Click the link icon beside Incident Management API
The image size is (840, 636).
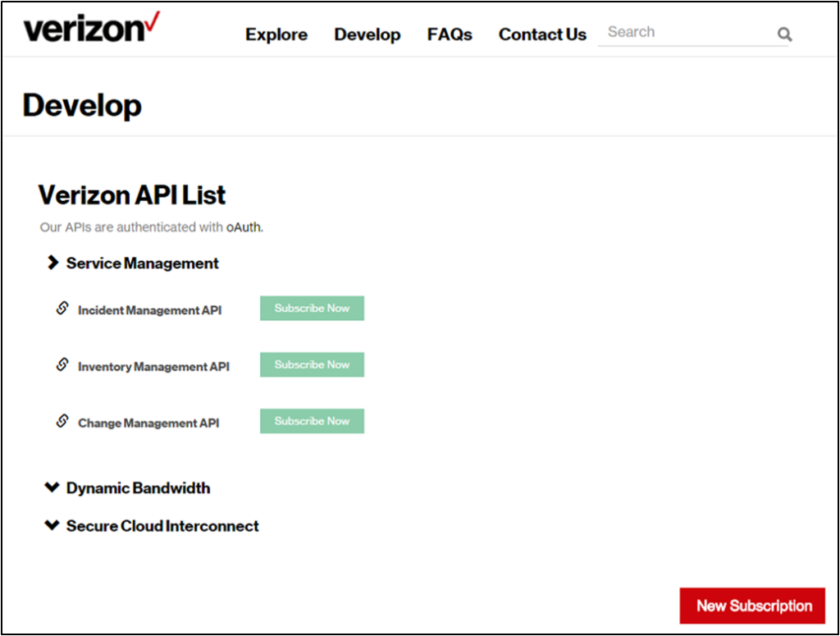click(x=62, y=309)
